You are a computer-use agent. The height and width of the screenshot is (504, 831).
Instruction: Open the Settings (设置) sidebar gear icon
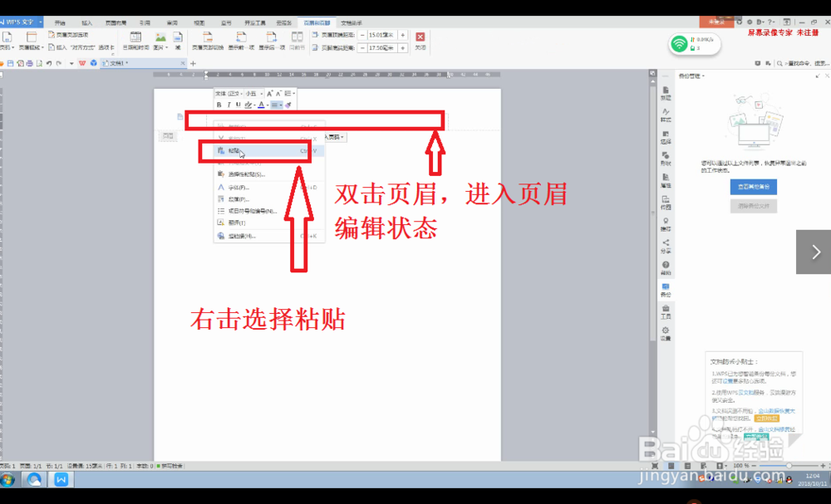click(x=666, y=334)
